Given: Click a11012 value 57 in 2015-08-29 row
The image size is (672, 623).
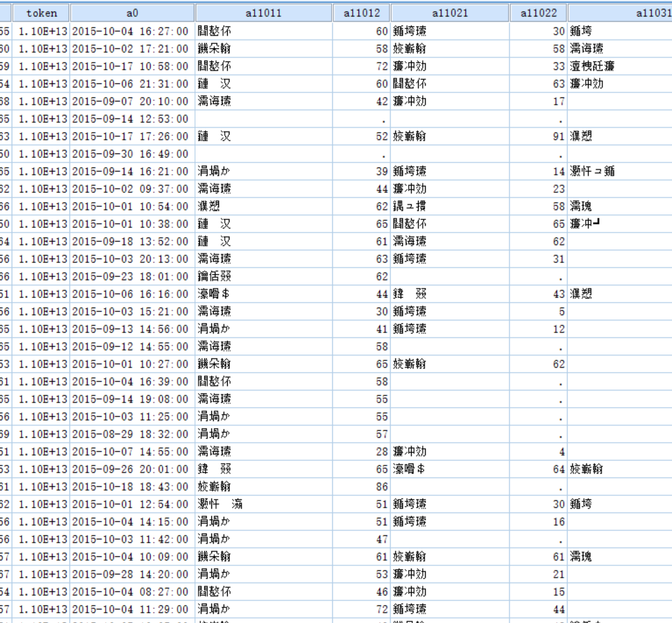Looking at the screenshot, I should point(382,434).
